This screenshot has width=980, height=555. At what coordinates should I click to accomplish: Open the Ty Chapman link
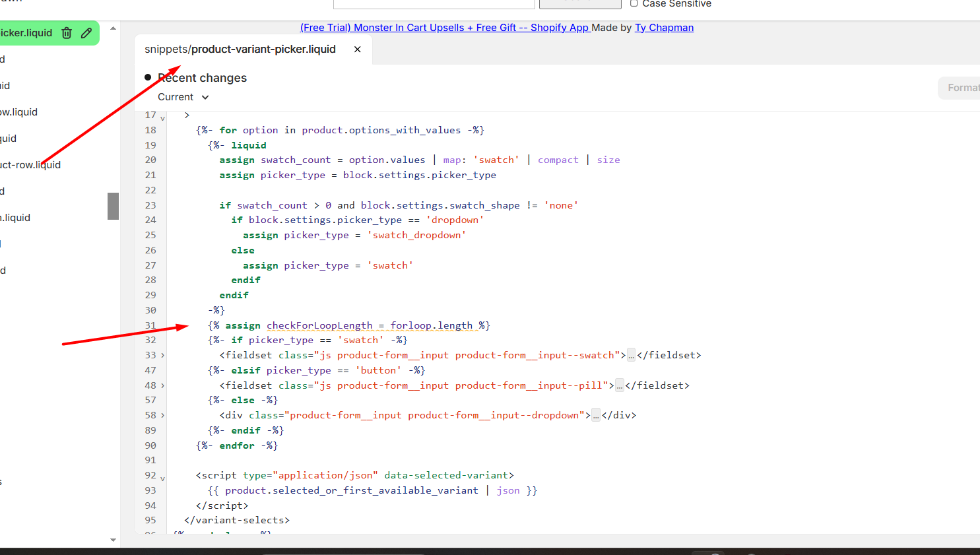coord(664,28)
